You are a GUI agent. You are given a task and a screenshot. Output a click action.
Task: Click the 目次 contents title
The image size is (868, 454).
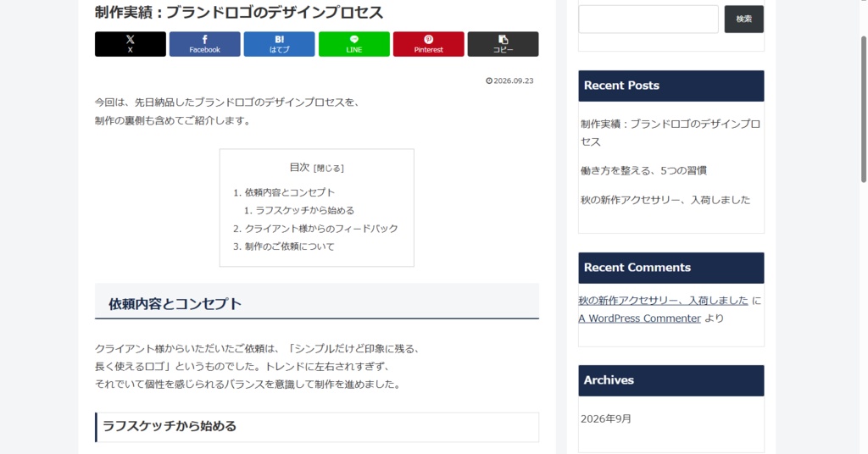pos(299,167)
